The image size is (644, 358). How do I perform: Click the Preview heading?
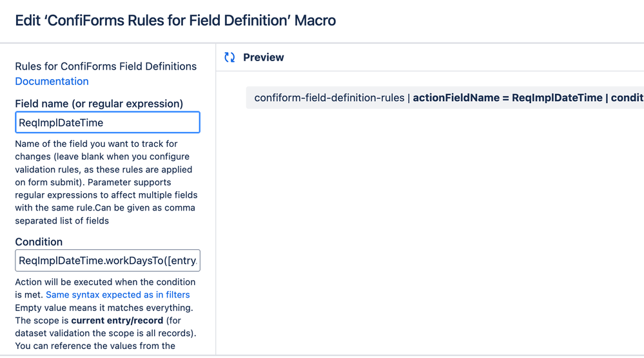pyautogui.click(x=263, y=57)
